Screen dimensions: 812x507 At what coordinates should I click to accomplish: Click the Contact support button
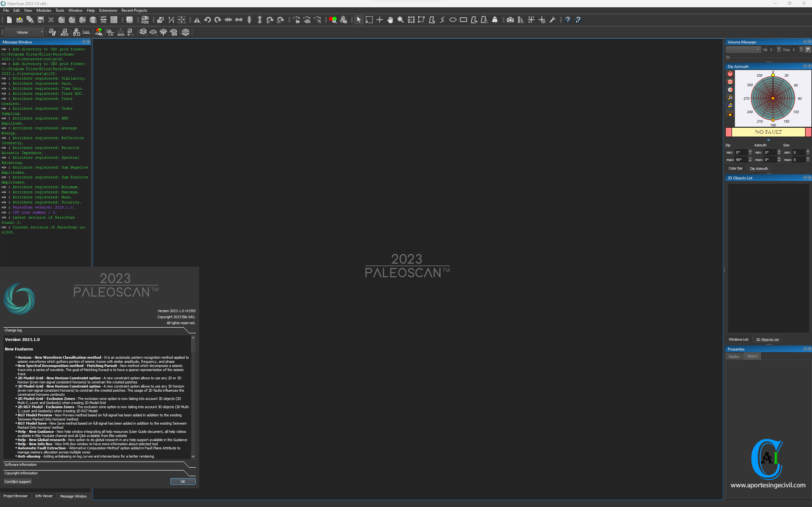[x=17, y=482]
